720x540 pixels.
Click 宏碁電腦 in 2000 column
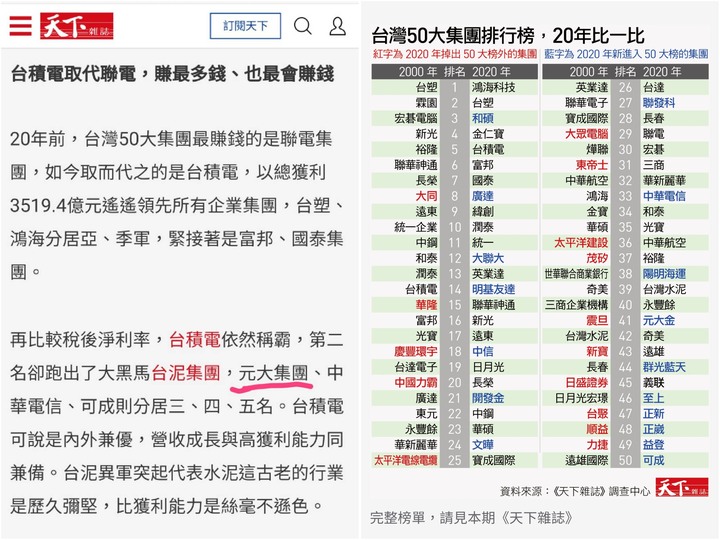[x=416, y=118]
